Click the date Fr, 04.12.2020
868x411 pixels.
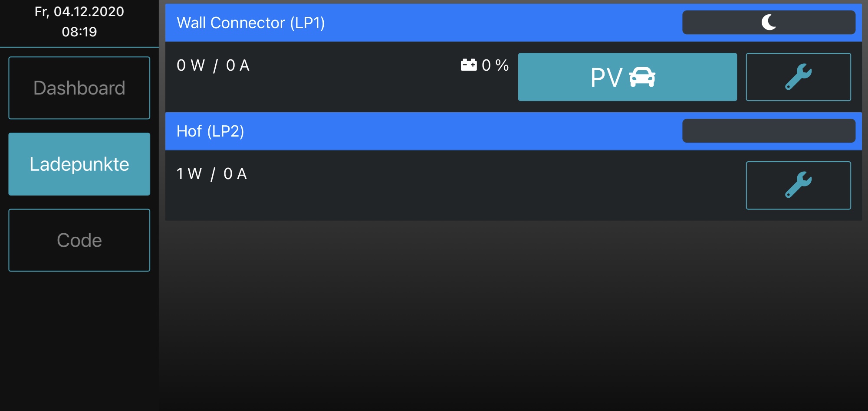[x=79, y=11]
